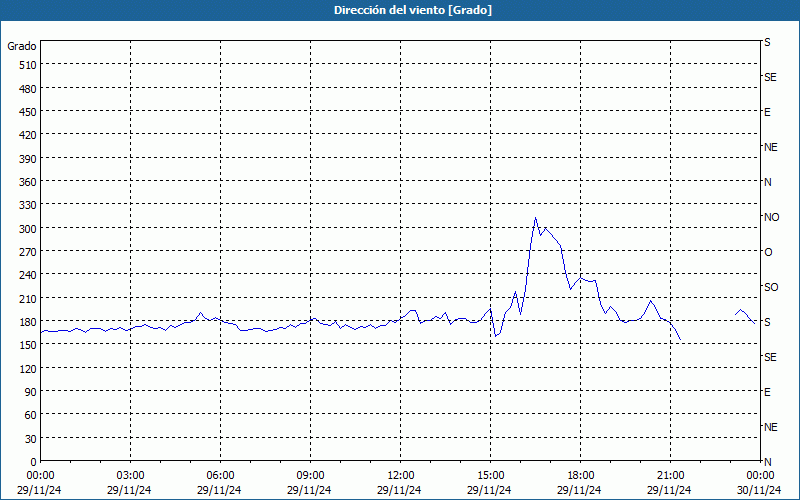Select the "390" y-axis value
Image resolution: width=800 pixels, height=500 pixels.
[x=29, y=159]
